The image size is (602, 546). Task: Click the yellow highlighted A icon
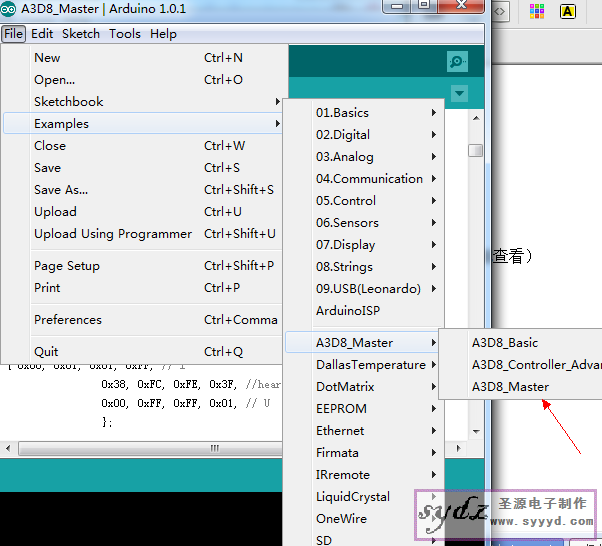[567, 12]
